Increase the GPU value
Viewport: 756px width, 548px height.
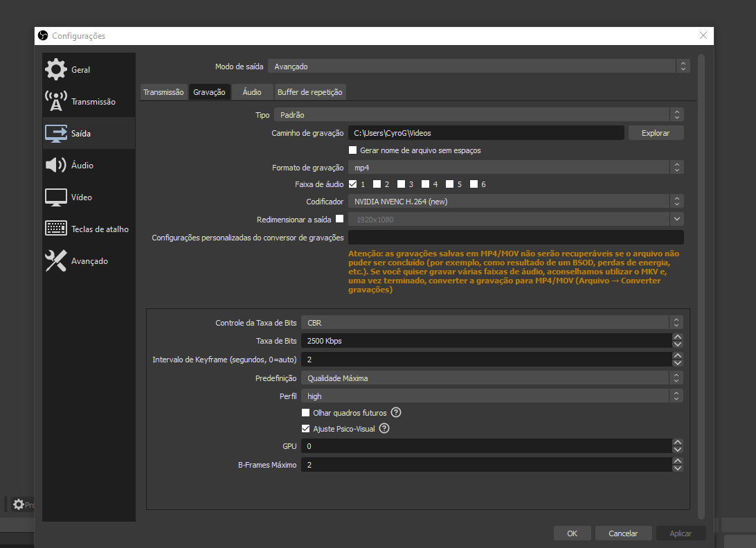(677, 443)
